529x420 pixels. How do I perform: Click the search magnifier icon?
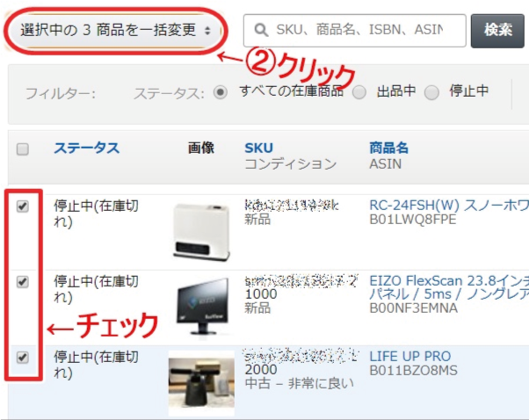(259, 30)
